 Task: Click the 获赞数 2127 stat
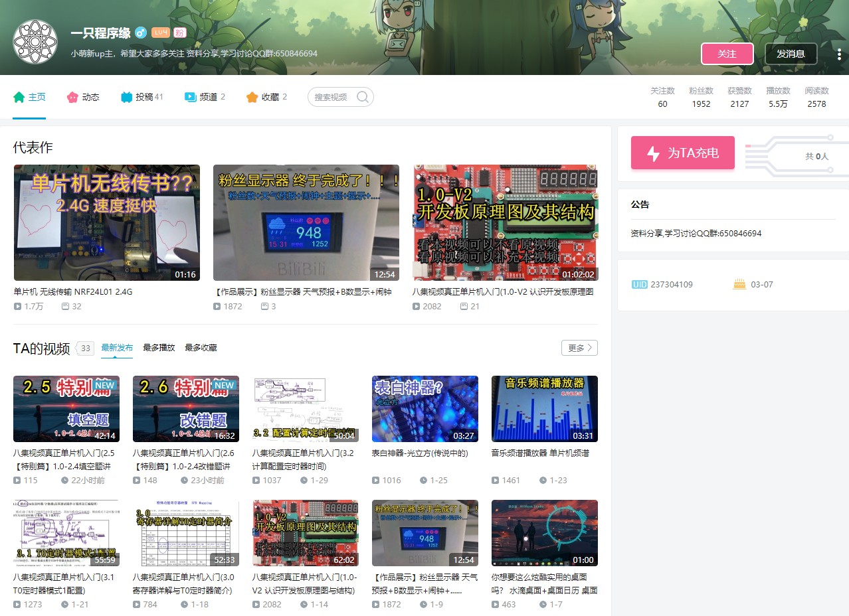[739, 97]
